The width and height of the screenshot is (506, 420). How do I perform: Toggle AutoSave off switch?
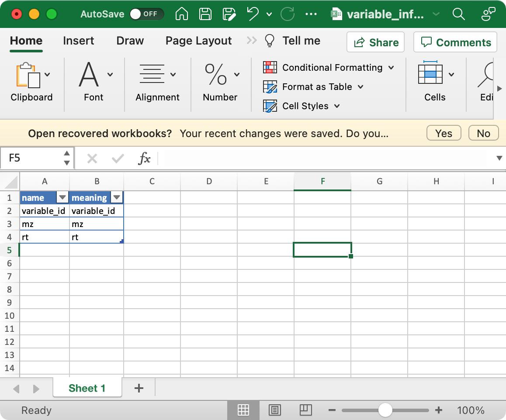coord(146,14)
